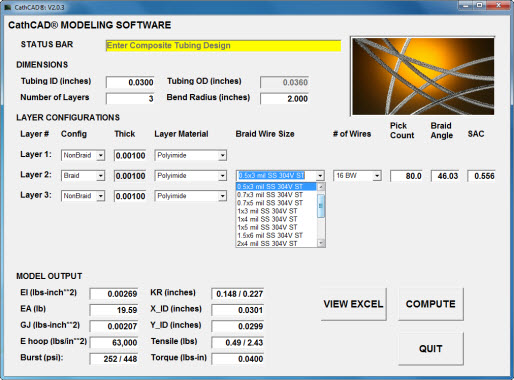Collapse the Braid Wire Size dropdown arrow

tap(320, 176)
